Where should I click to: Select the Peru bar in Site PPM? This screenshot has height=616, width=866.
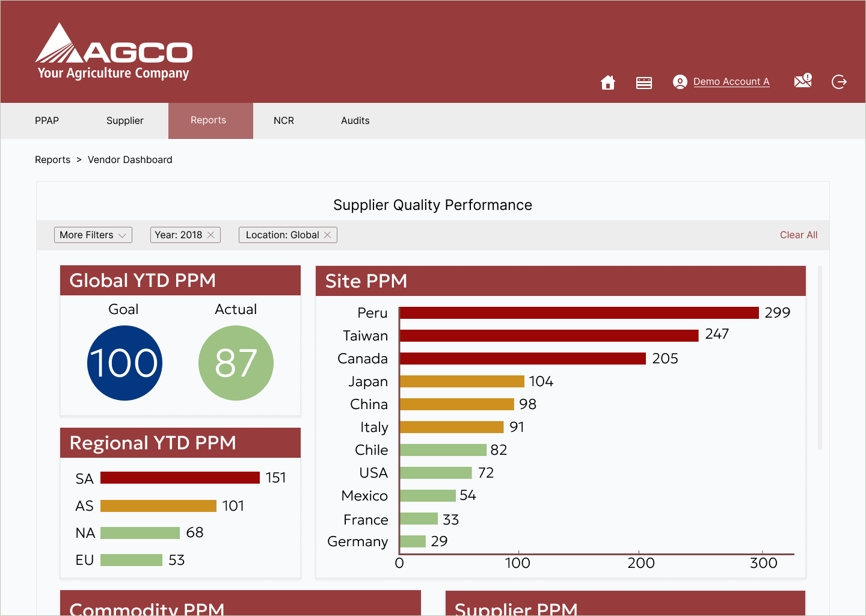pos(579,313)
